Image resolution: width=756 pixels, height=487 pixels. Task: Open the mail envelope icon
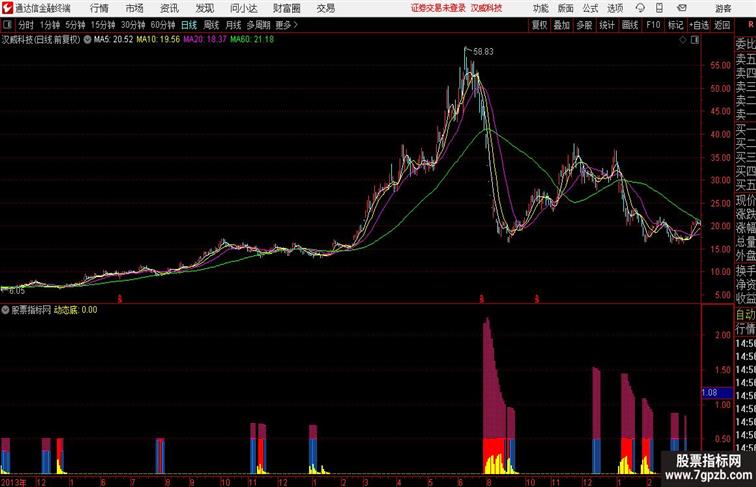(682, 8)
